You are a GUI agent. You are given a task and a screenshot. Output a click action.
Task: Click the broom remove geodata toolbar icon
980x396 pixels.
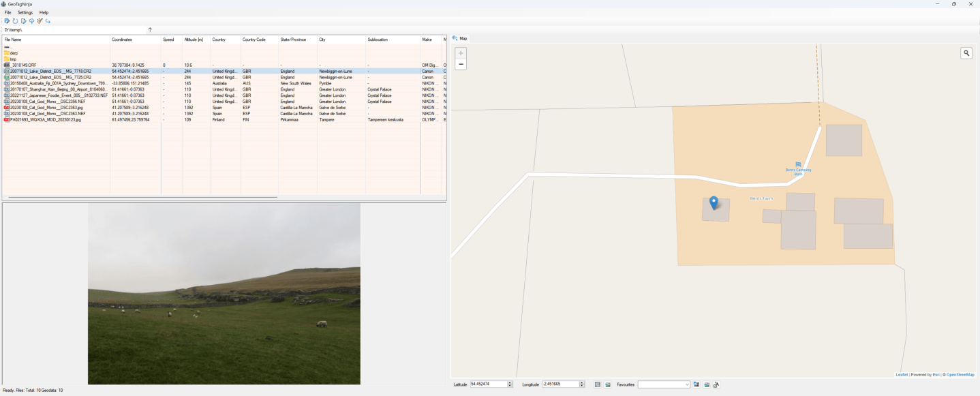pos(40,21)
